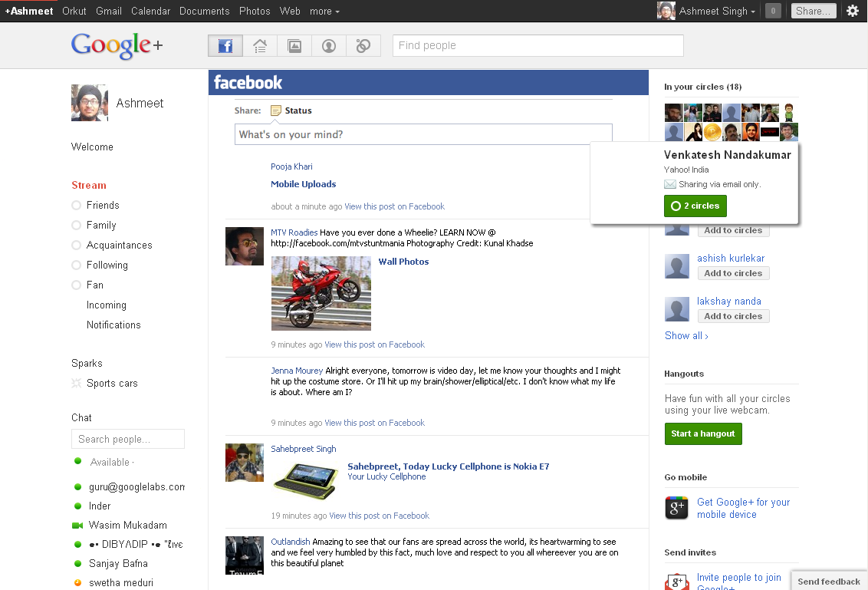Click the Welcome link in sidebar
Viewport: 868px width, 590px height.
click(92, 147)
